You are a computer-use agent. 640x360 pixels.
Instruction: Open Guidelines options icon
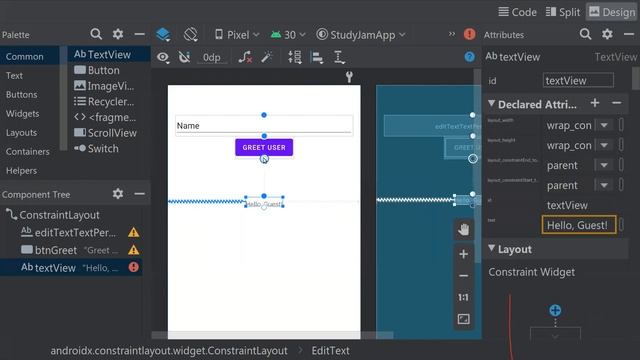click(x=339, y=57)
